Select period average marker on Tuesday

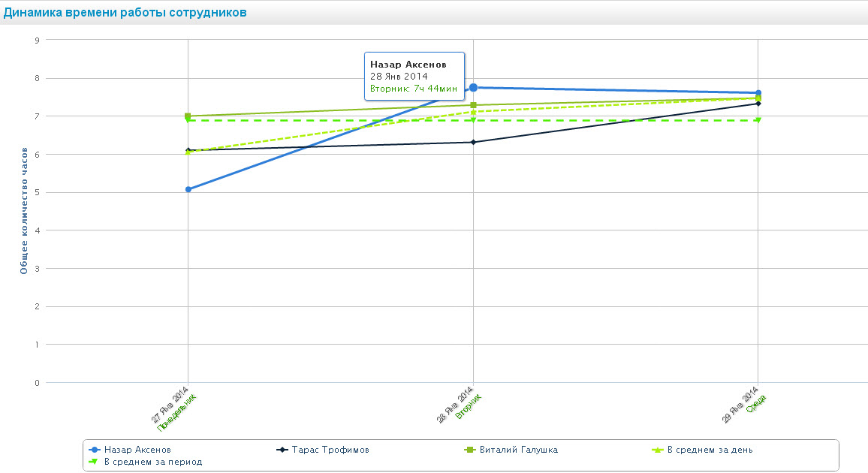[473, 120]
